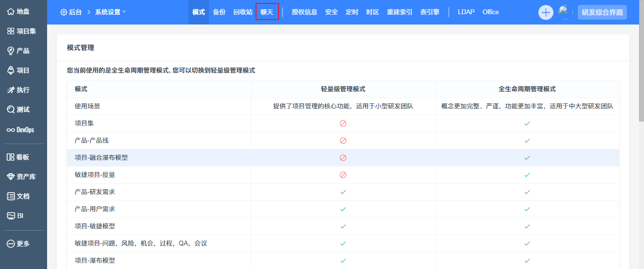Viewport: 644px width, 269px height.
Task: Switch to the 模式 tab
Action: (199, 12)
